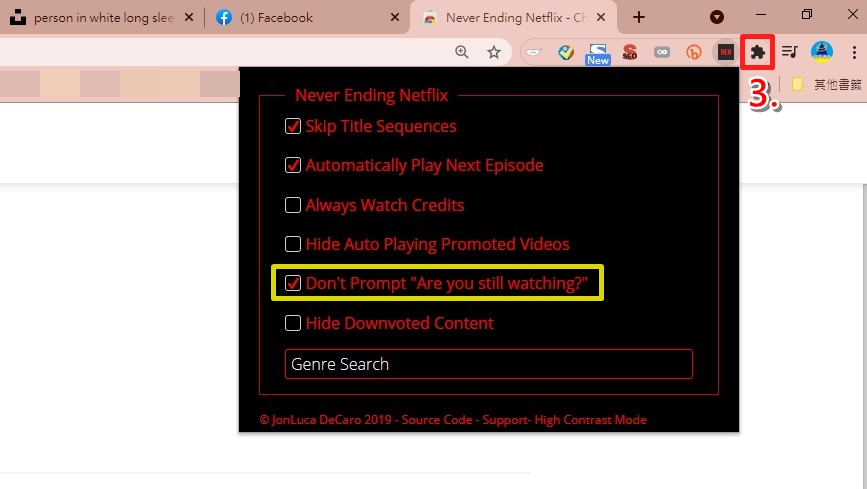Minimize the Chrome window
Image resolution: width=867 pixels, height=489 pixels.
[761, 14]
